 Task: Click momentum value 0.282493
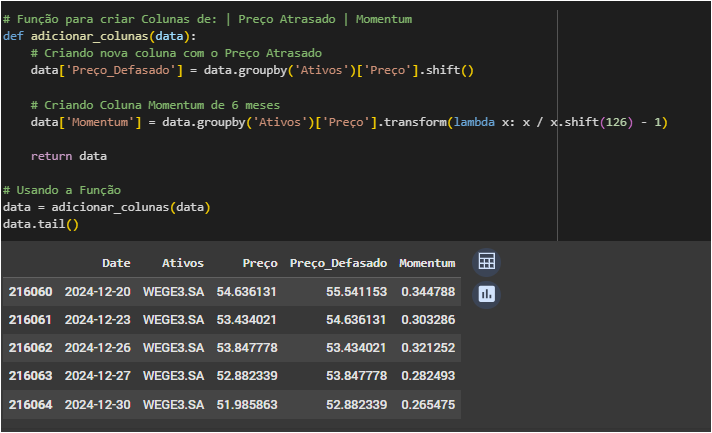pyautogui.click(x=428, y=376)
